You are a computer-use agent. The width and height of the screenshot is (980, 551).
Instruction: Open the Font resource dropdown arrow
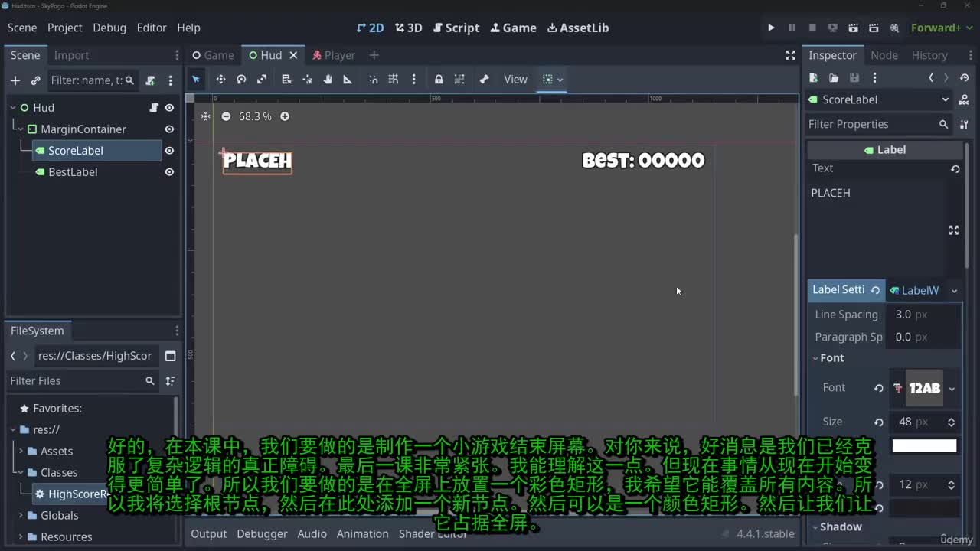click(x=952, y=389)
